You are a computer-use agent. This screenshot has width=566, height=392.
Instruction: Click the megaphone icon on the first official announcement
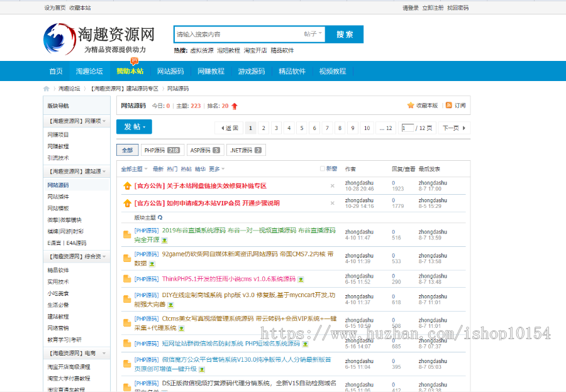[126, 185]
